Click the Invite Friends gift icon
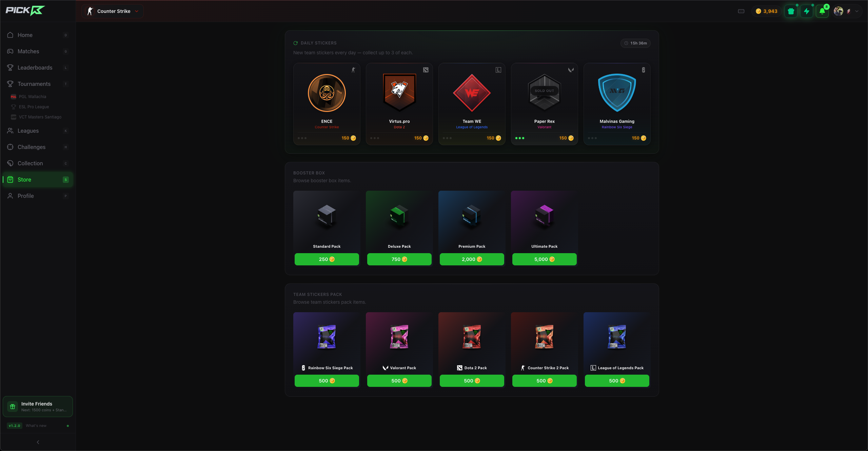Screen dimensions: 868x451 click(x=13, y=407)
